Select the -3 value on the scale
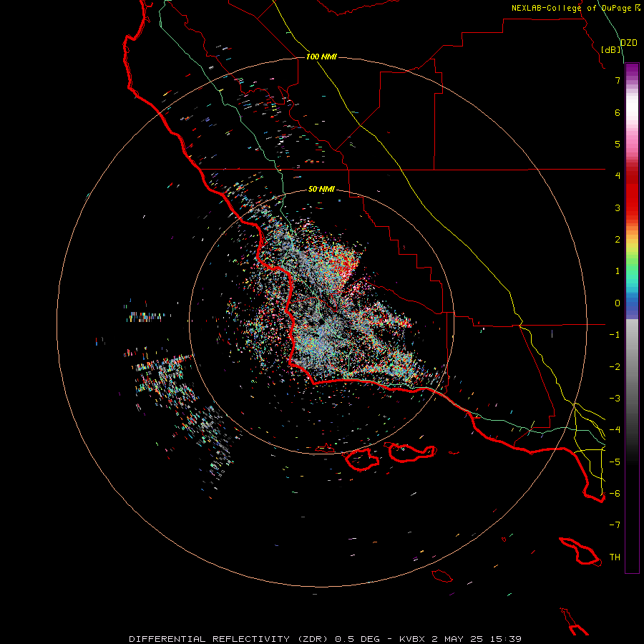 pos(615,399)
